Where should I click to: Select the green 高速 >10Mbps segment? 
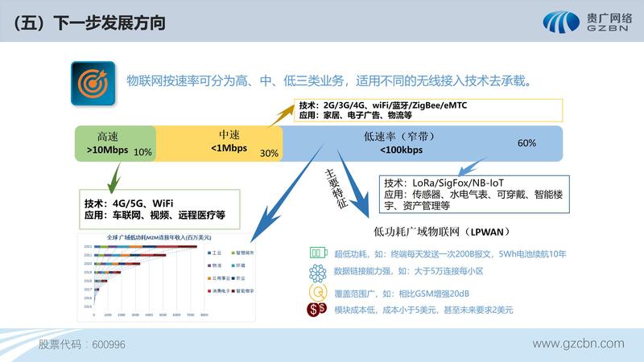[114, 142]
